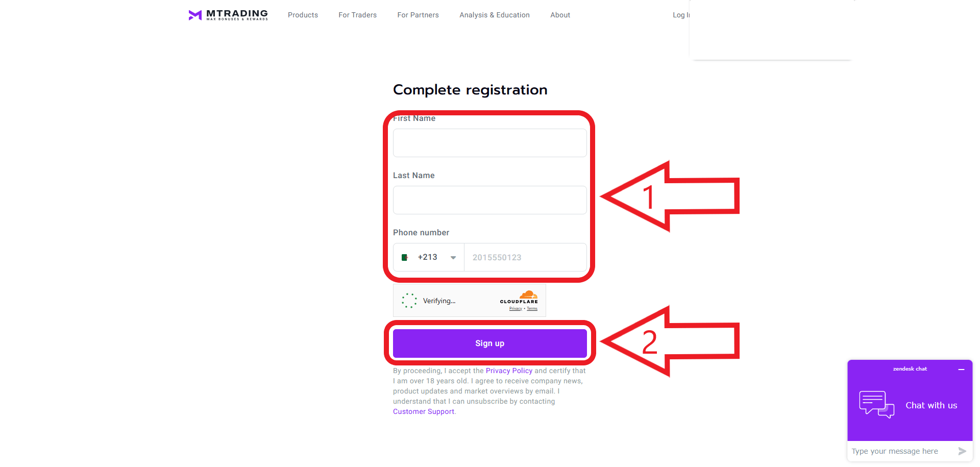Click the chat bubbles icon
The image size is (980, 467).
tap(876, 405)
